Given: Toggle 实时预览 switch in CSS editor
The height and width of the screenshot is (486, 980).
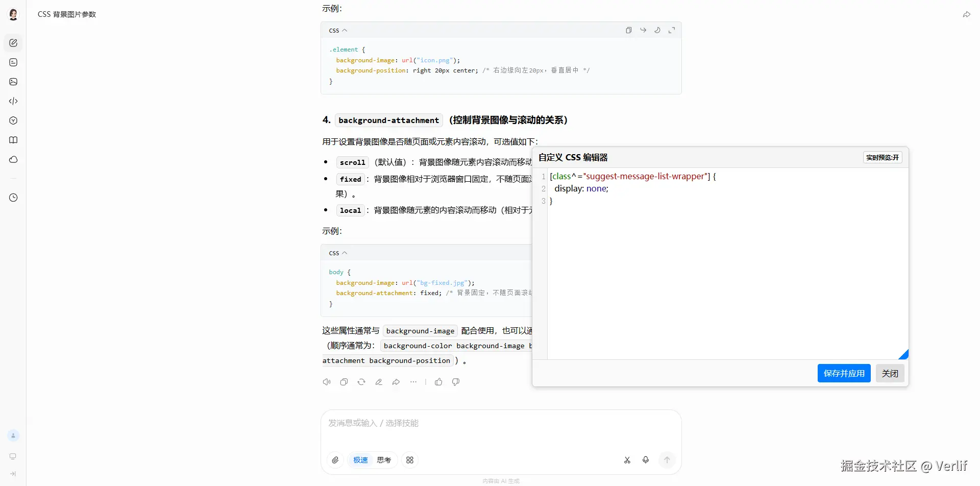Looking at the screenshot, I should [x=883, y=157].
